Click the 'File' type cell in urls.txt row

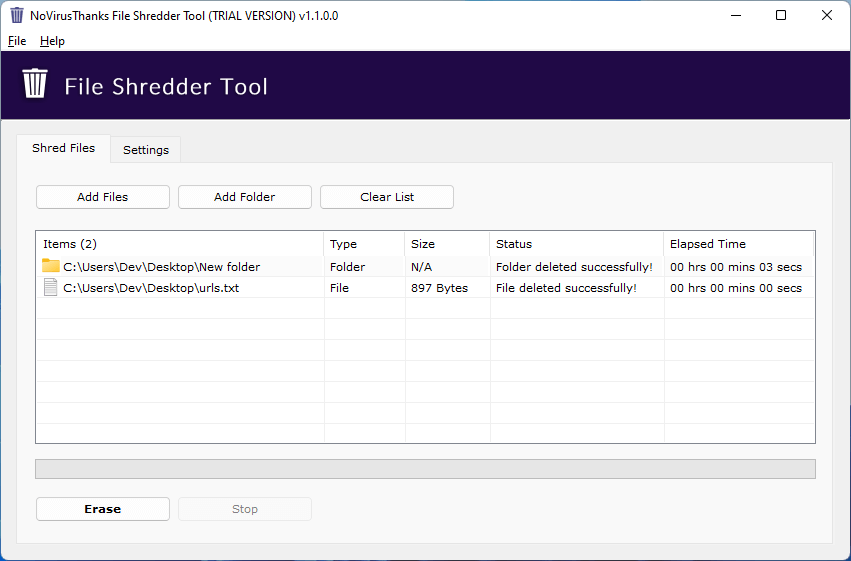click(x=339, y=288)
